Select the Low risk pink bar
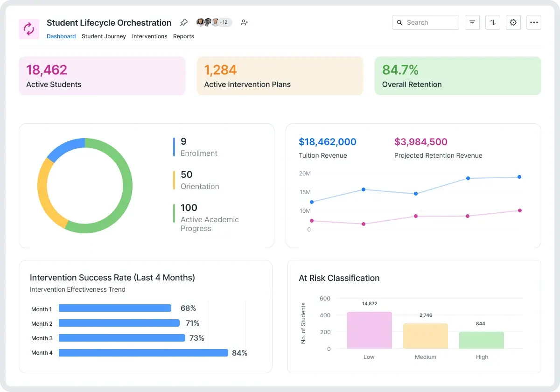The width and height of the screenshot is (560, 392). click(369, 330)
